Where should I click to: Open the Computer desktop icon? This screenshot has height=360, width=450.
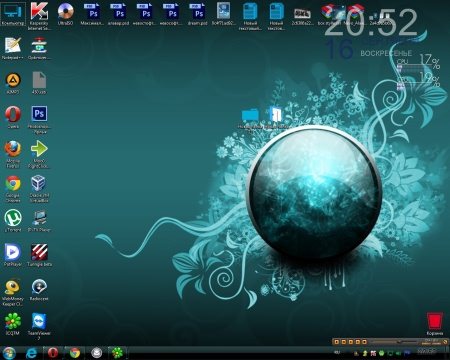pyautogui.click(x=13, y=14)
